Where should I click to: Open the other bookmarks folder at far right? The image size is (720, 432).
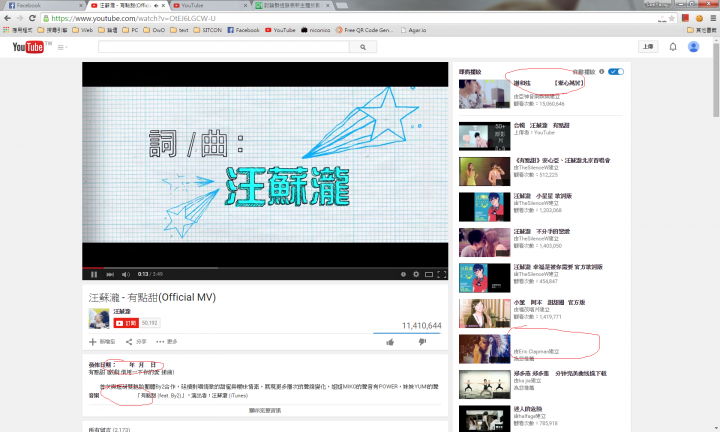(x=702, y=30)
